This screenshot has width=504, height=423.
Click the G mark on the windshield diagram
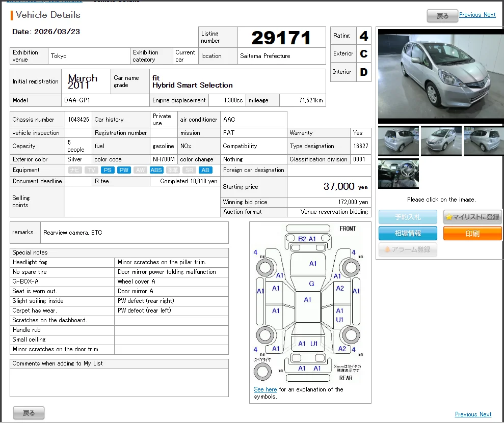pyautogui.click(x=311, y=284)
